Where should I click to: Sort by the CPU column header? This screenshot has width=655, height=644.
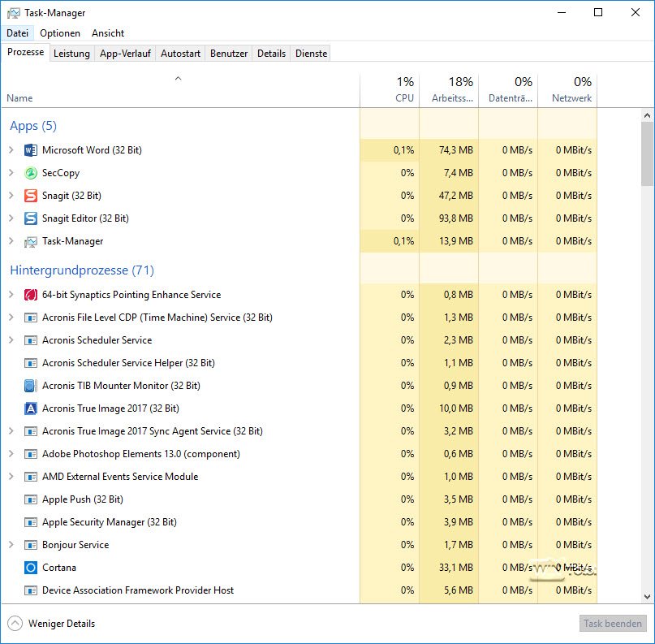(390, 90)
